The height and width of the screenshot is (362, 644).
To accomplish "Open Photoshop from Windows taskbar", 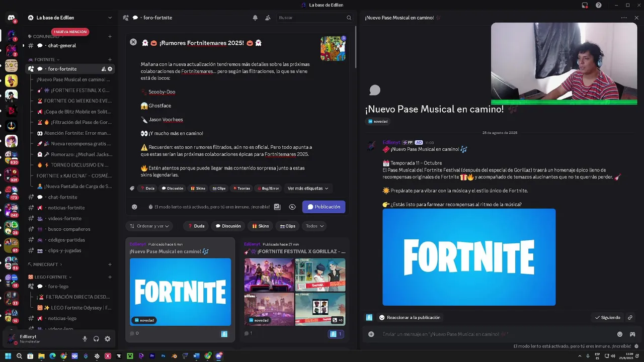I will pyautogui.click(x=163, y=356).
